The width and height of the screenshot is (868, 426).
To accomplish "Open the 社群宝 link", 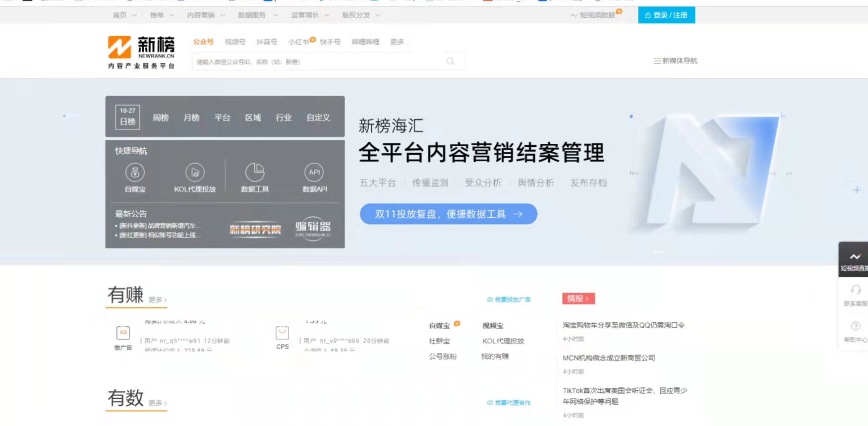I will point(439,341).
